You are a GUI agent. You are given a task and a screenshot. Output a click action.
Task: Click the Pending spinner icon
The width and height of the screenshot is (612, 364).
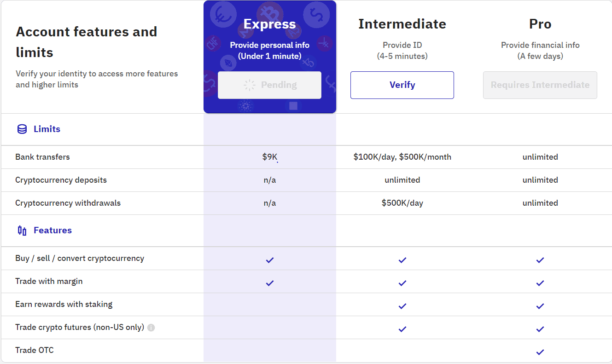250,85
